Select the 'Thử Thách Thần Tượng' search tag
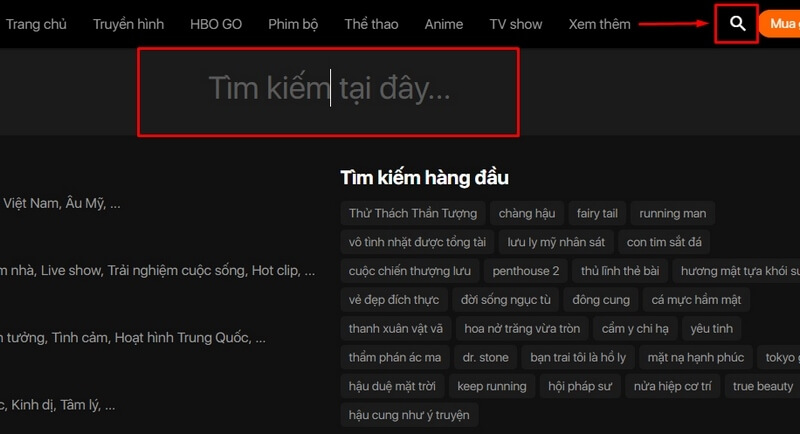The width and height of the screenshot is (800, 434). click(x=412, y=213)
